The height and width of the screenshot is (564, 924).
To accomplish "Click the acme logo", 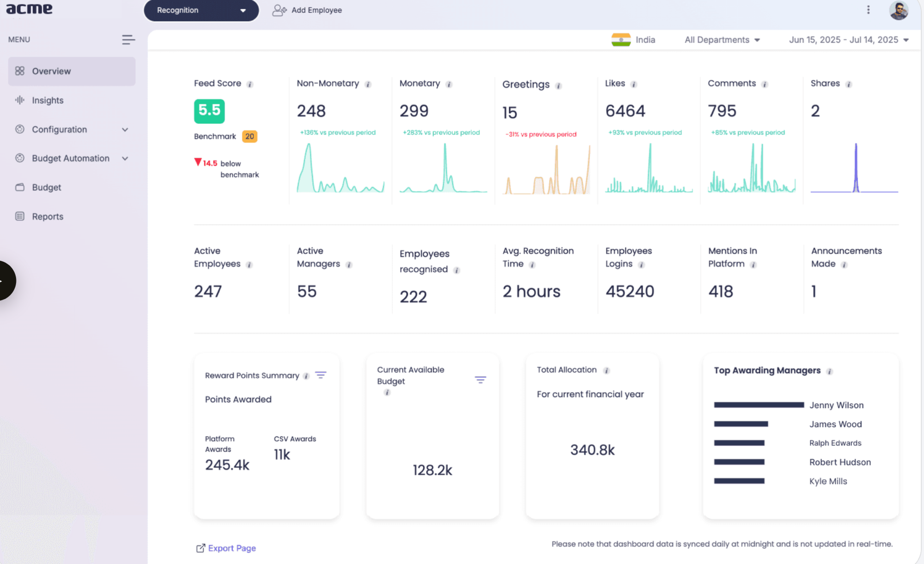I will [x=29, y=9].
